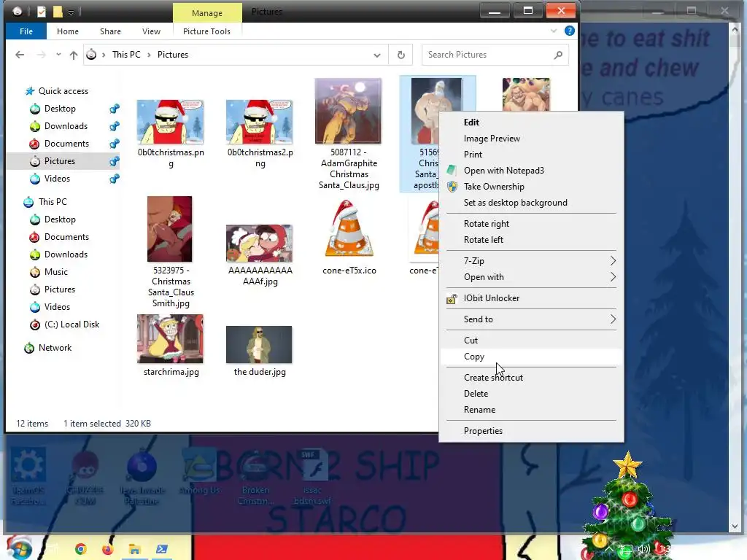747x560 pixels.
Task: Open the Picture Tools tab
Action: 206,31
